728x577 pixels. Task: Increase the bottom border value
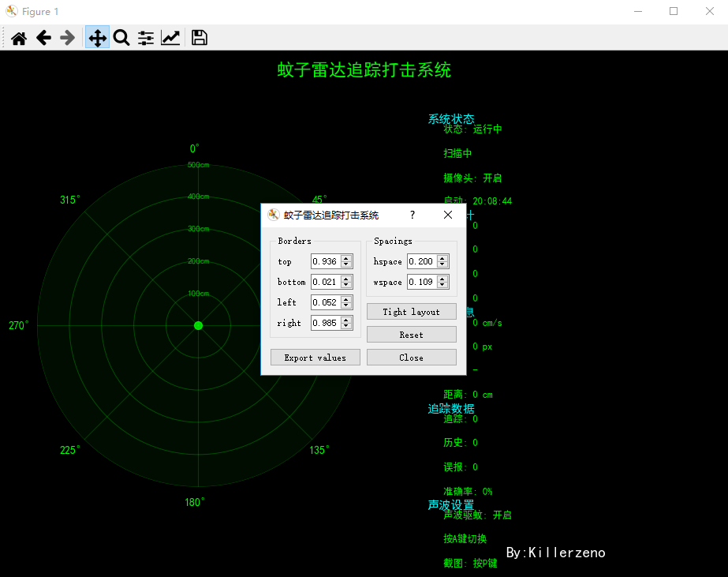(x=347, y=279)
